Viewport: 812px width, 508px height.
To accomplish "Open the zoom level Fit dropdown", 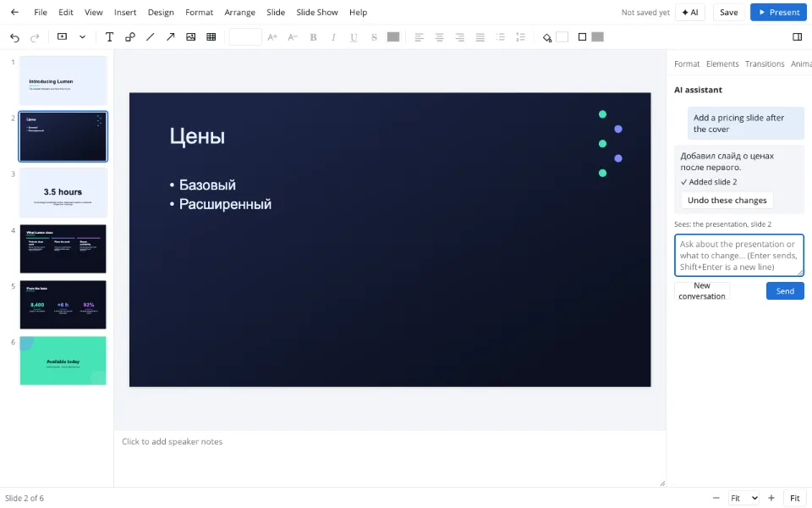I will [743, 498].
